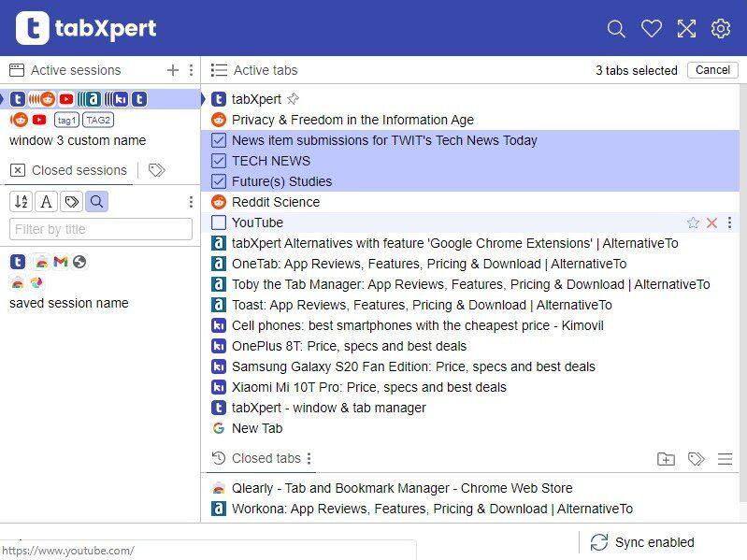The height and width of the screenshot is (560, 747).
Task: Add a new active session with plus icon
Action: pyautogui.click(x=173, y=70)
